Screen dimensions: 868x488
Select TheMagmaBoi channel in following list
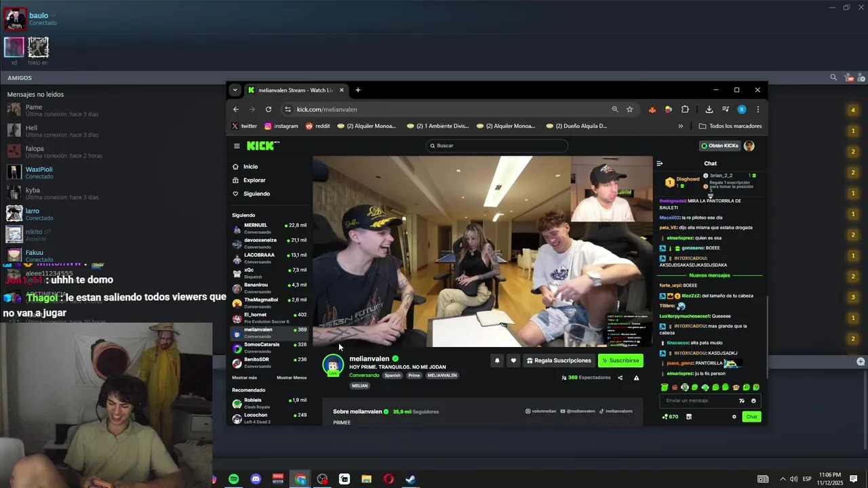pos(269,303)
